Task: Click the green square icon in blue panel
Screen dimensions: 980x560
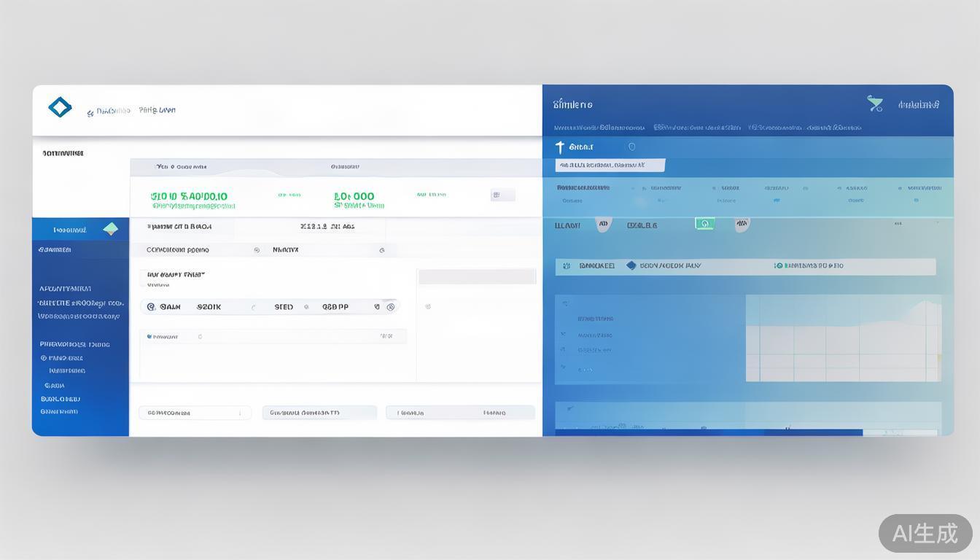Action: [704, 224]
